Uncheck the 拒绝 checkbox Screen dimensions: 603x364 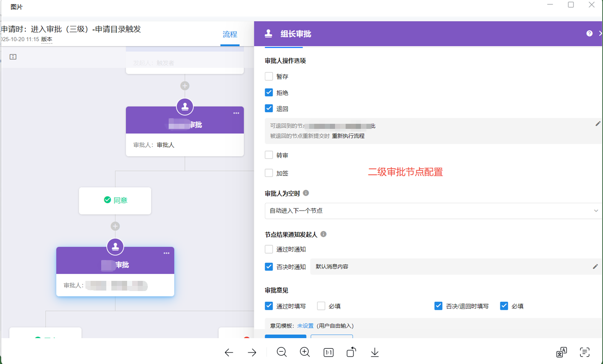[x=269, y=93]
